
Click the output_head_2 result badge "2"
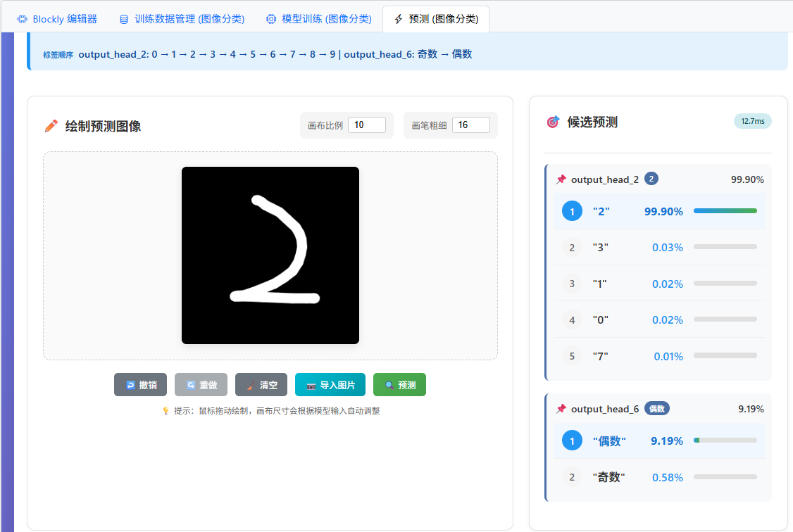pyautogui.click(x=651, y=179)
